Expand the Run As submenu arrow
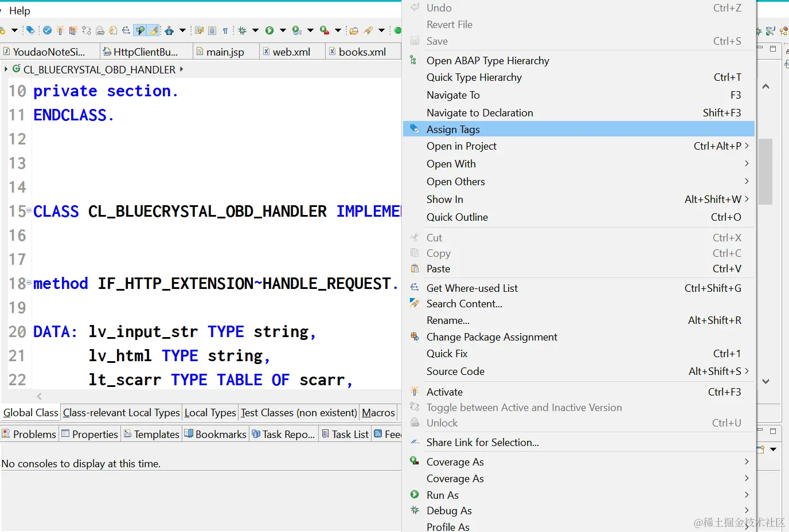 point(747,494)
